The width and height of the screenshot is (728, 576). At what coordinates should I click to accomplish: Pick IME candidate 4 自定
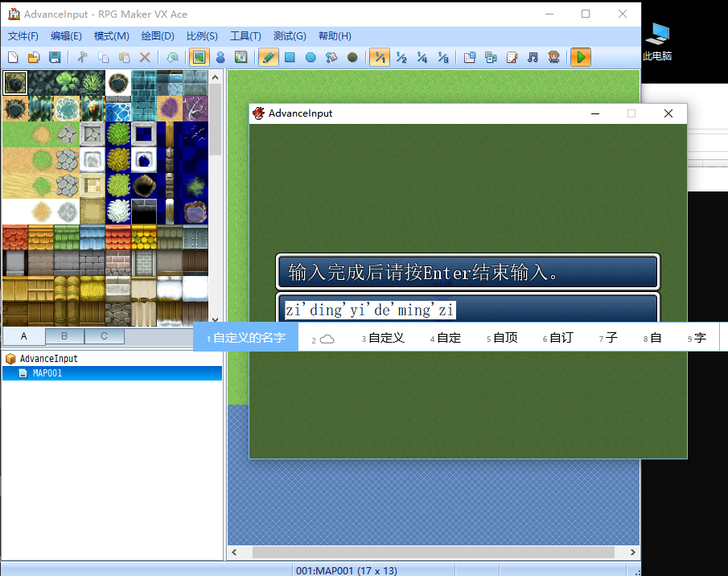point(446,338)
